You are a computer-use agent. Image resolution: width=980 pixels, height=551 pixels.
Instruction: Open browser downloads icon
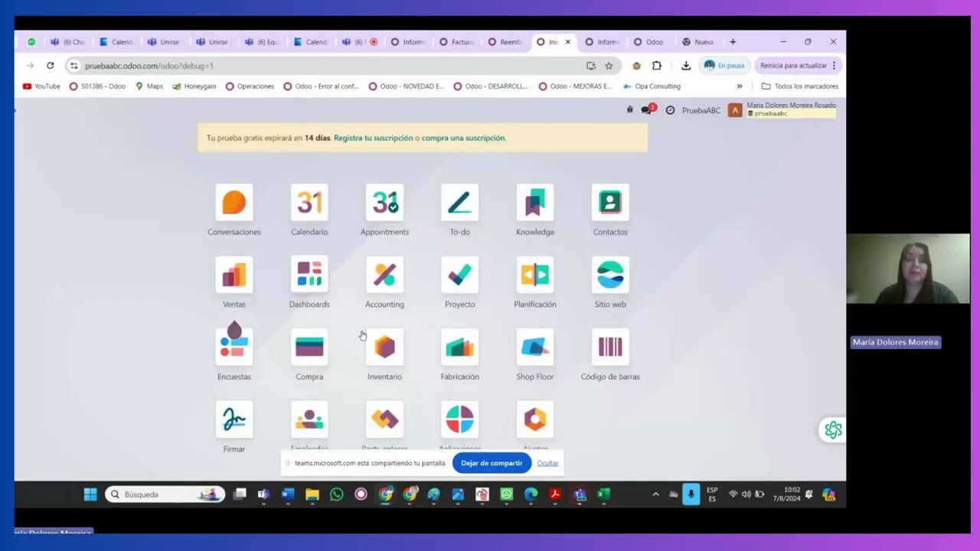[x=686, y=66]
